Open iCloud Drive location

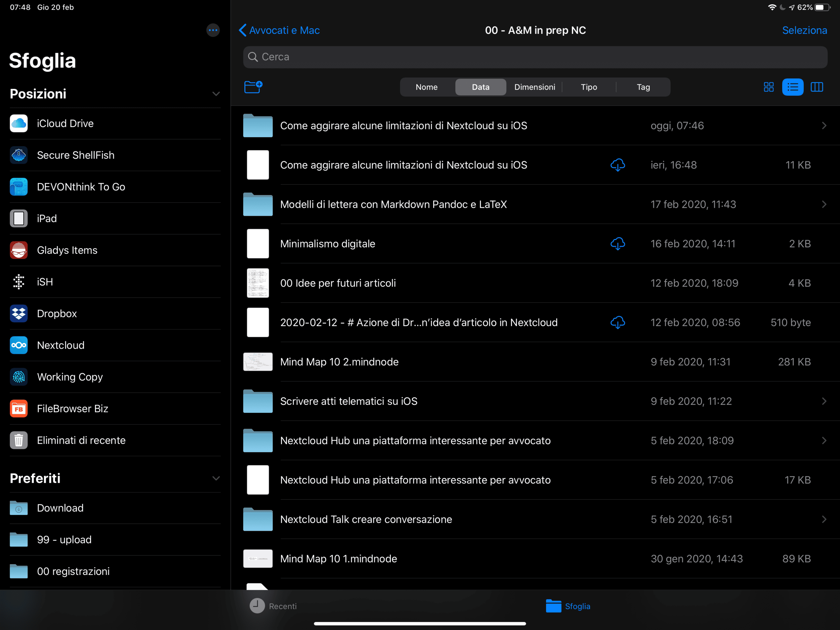(115, 123)
